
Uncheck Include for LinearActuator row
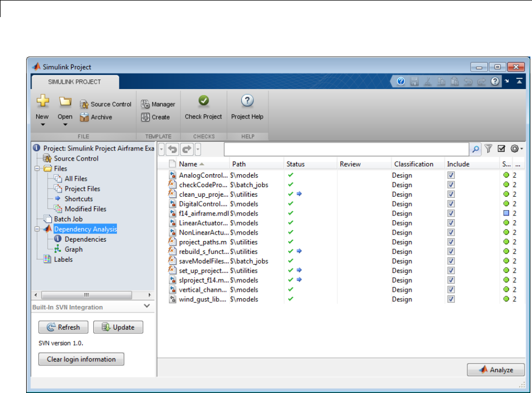coord(451,223)
